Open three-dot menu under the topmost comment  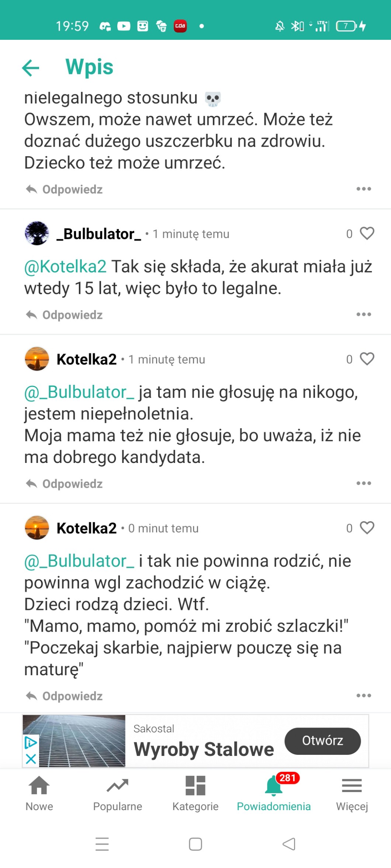click(364, 189)
